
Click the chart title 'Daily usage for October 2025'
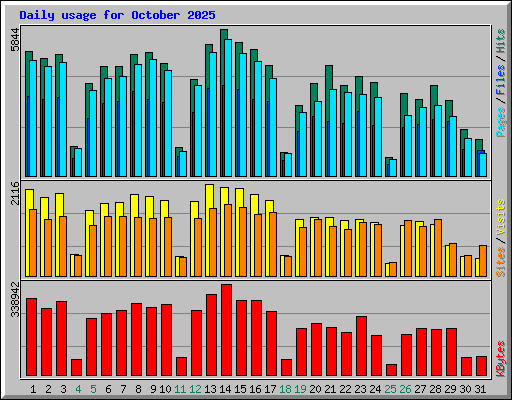click(x=117, y=15)
